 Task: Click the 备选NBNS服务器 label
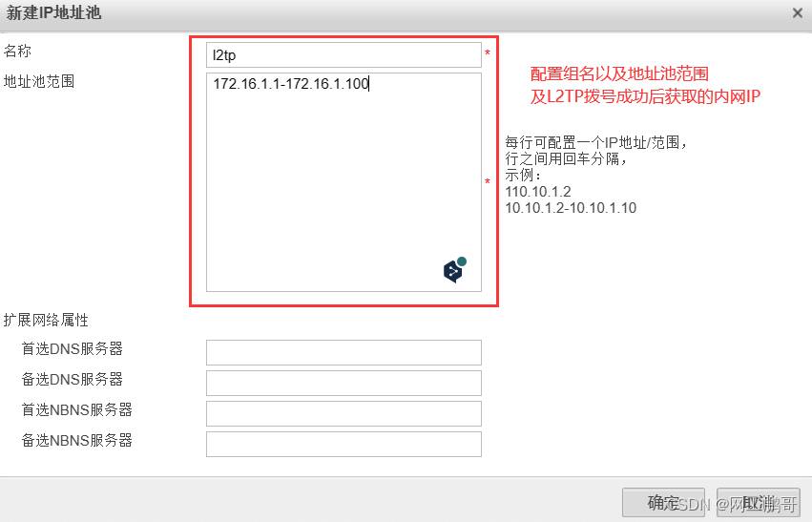click(x=76, y=440)
